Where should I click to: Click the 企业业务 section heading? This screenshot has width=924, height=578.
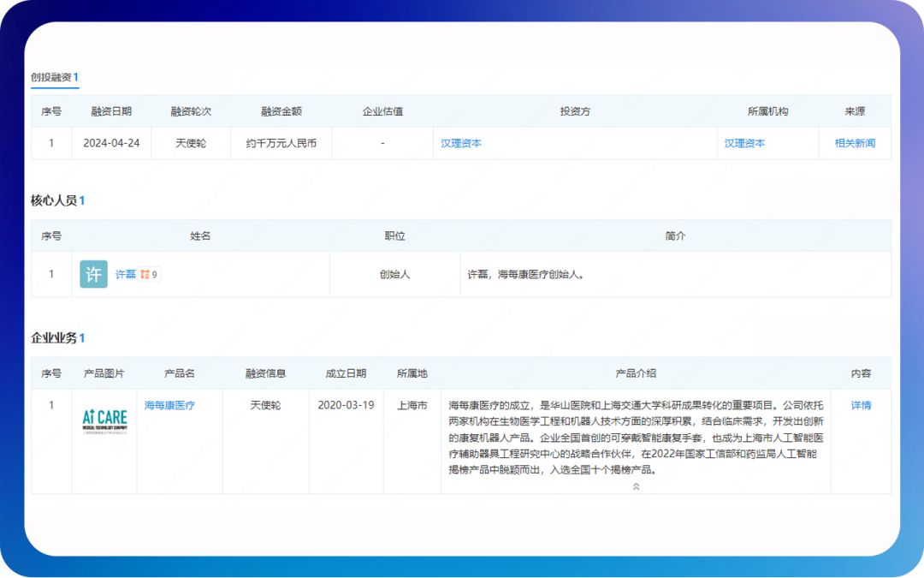pyautogui.click(x=58, y=338)
